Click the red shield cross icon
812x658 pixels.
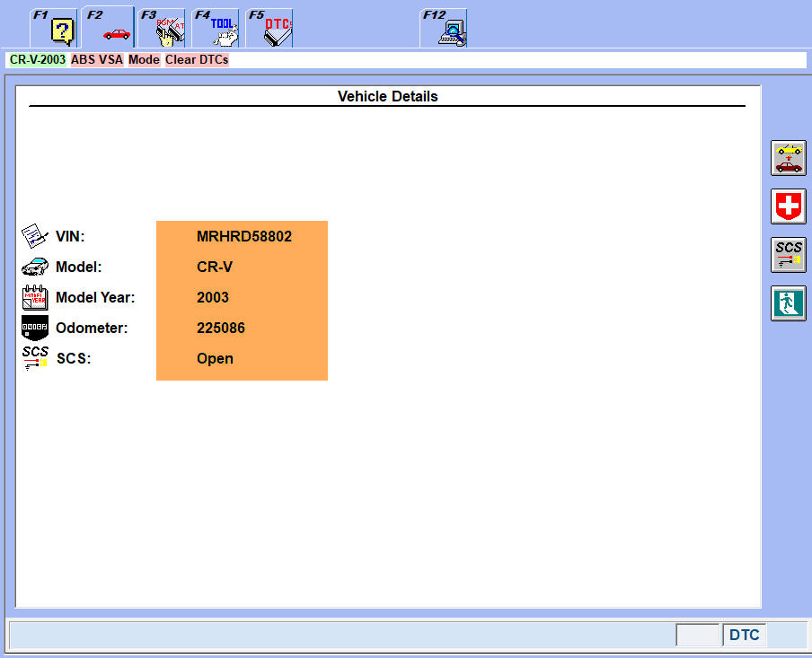pos(788,206)
